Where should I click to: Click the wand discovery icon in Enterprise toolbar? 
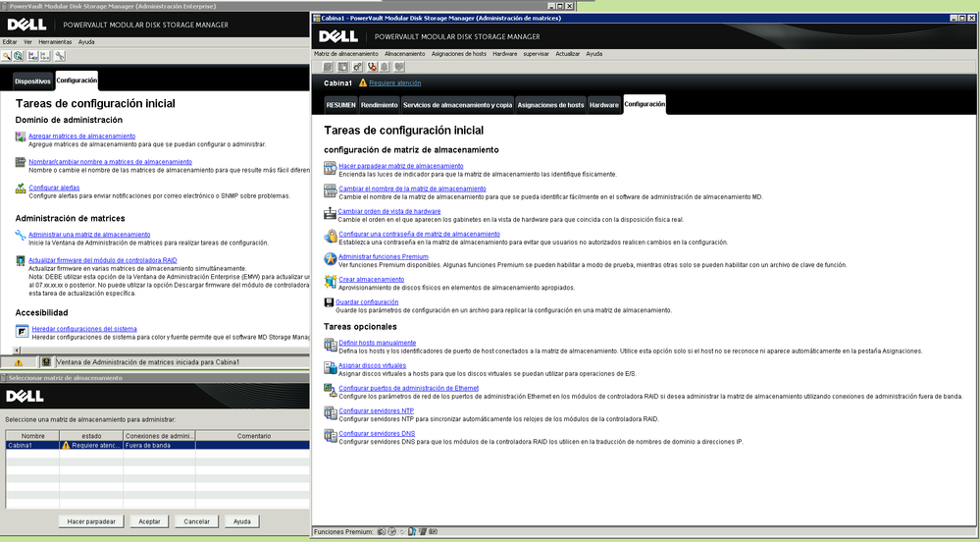pos(6,56)
